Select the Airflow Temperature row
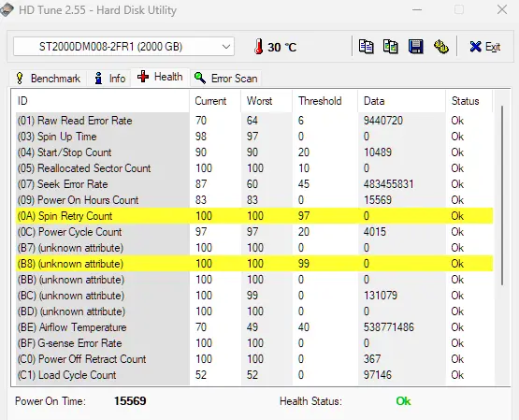 [254, 327]
